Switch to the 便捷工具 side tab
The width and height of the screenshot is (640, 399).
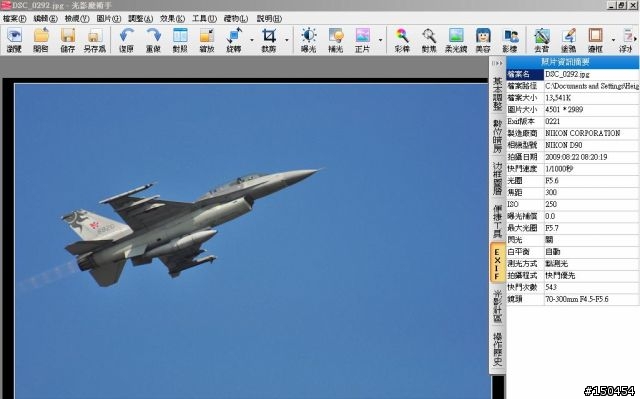tap(497, 221)
